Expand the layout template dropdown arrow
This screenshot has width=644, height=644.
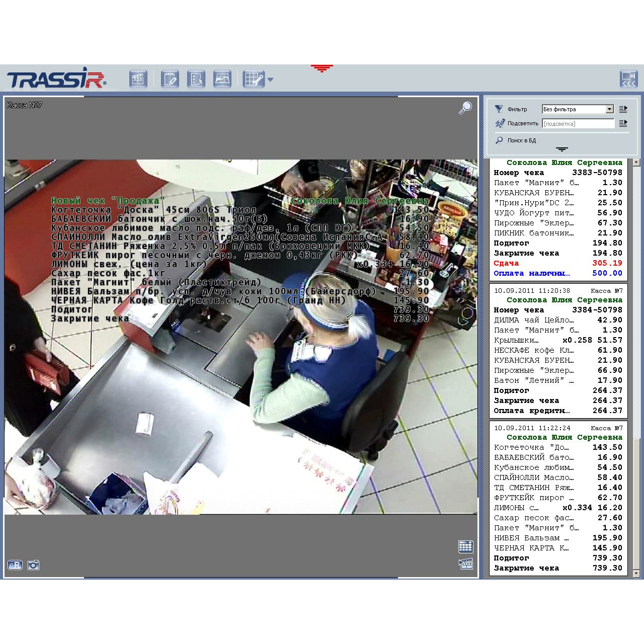pyautogui.click(x=270, y=79)
